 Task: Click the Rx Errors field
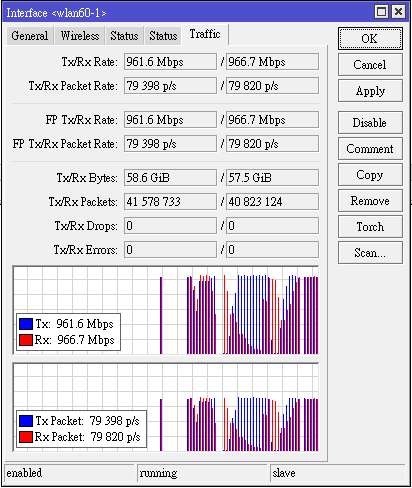point(272,250)
